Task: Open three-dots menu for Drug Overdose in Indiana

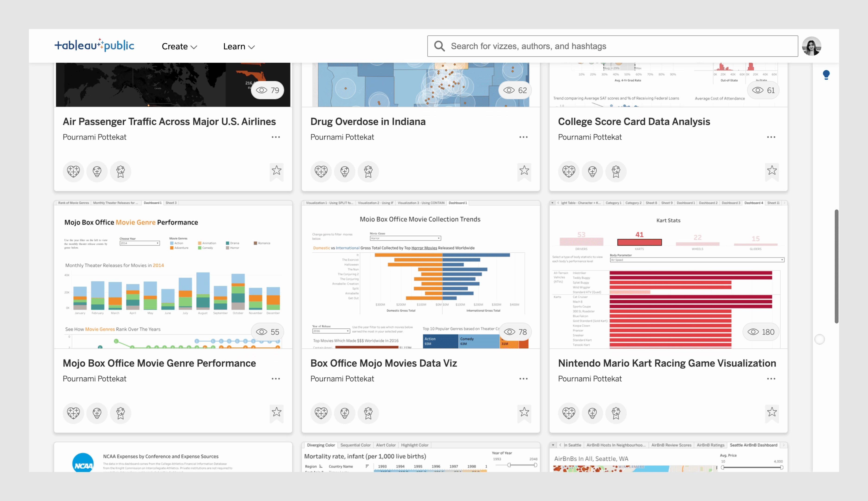Action: [x=523, y=137]
